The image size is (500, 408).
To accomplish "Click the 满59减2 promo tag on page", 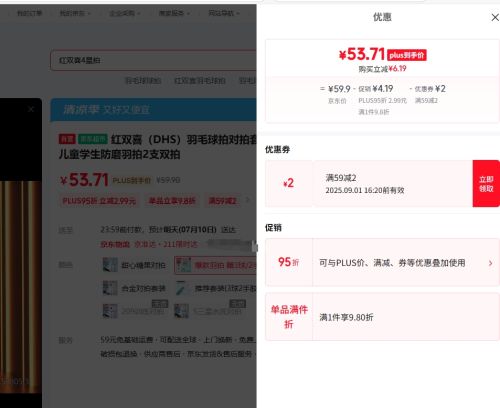I will (222, 201).
